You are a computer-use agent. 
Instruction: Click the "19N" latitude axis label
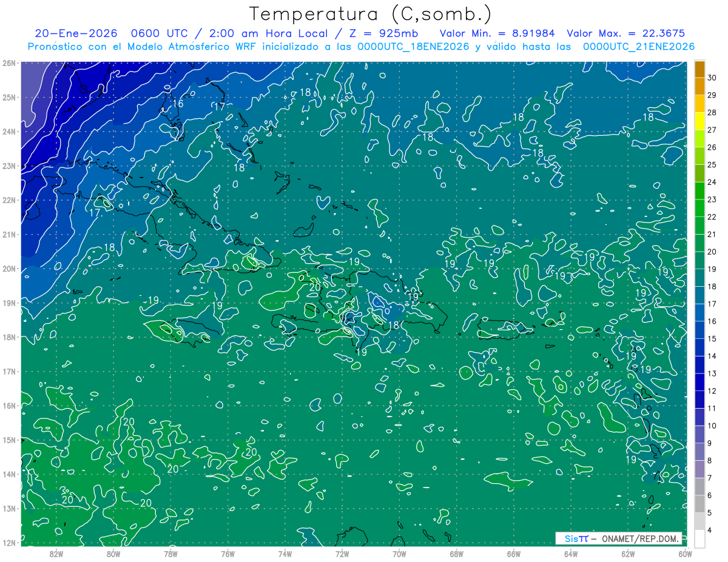tap(9, 303)
